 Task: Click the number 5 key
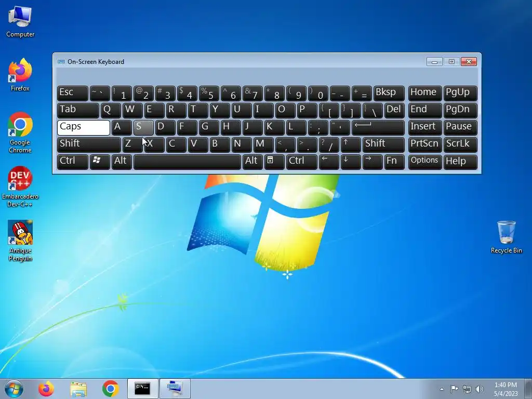tap(209, 94)
